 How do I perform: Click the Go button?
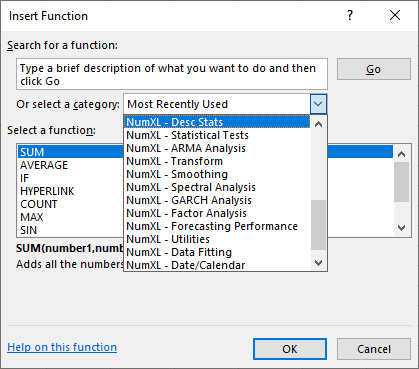tap(374, 69)
